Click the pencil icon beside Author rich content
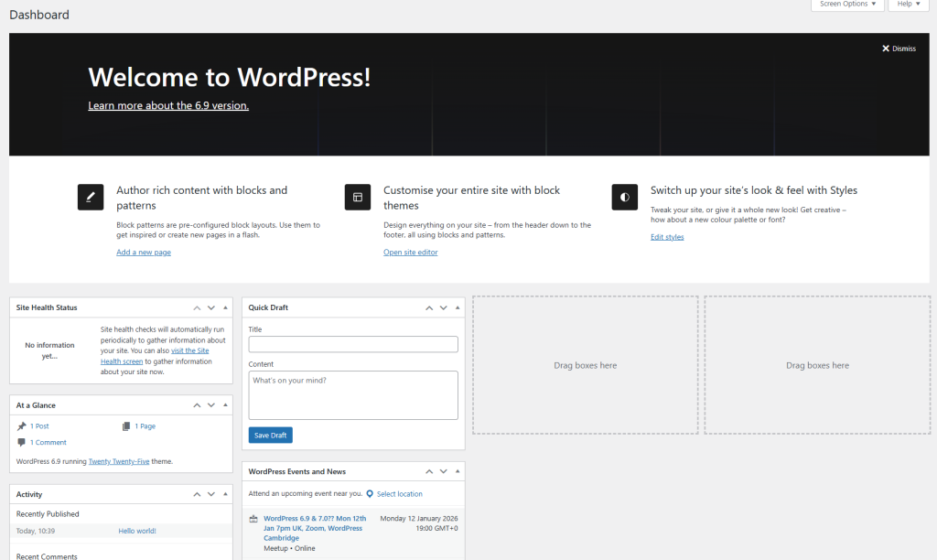 tap(91, 197)
